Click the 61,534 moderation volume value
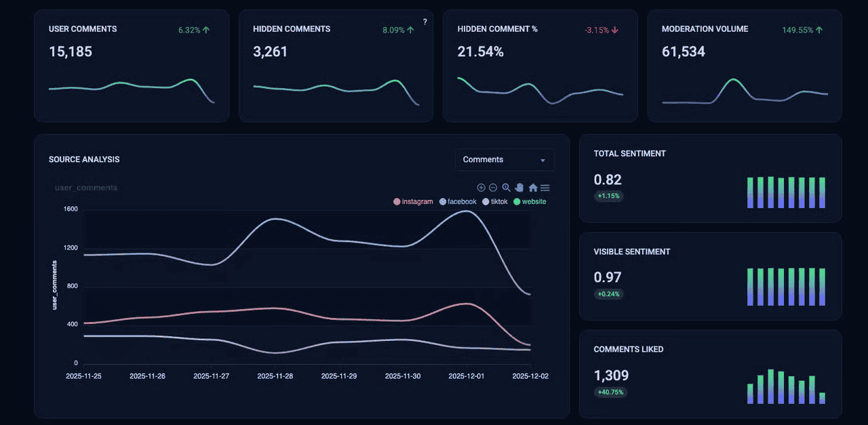Viewport: 868px width, 425px height. [x=684, y=52]
